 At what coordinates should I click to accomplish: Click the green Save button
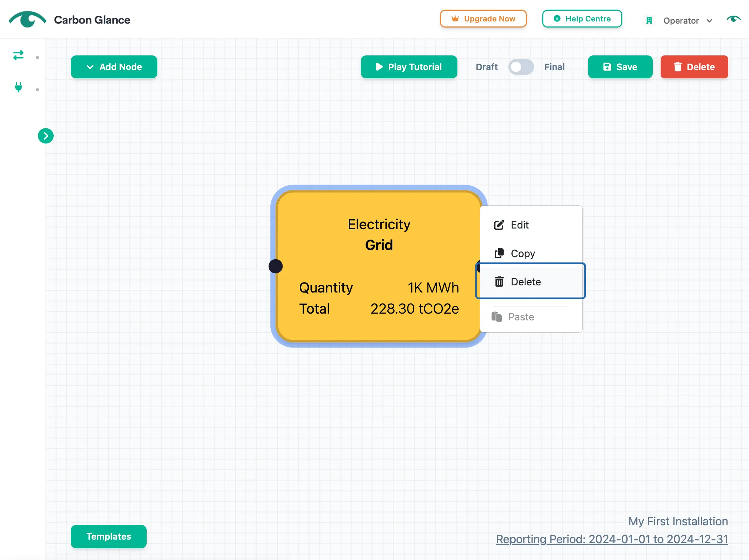coord(620,67)
